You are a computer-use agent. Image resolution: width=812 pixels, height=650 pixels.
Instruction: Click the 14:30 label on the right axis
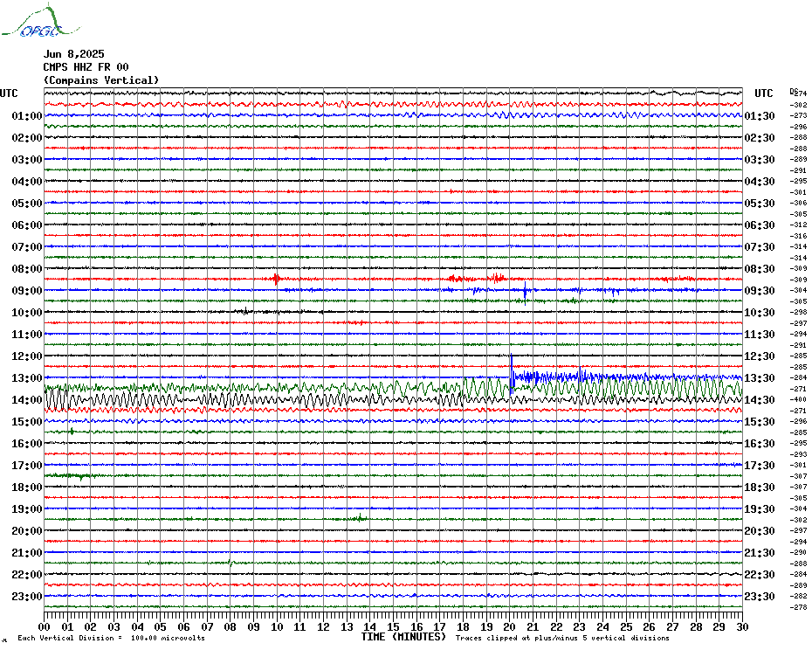click(760, 399)
